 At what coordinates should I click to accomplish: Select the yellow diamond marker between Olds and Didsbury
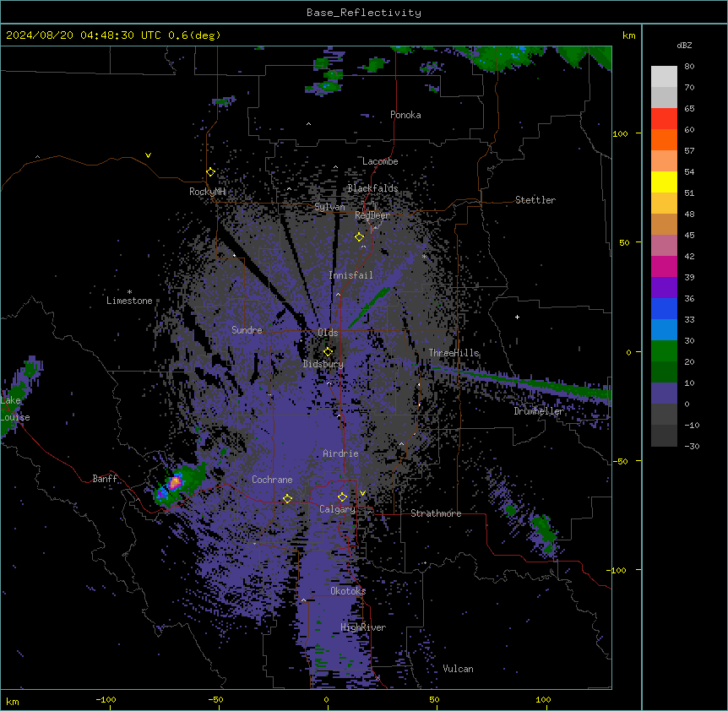328,352
